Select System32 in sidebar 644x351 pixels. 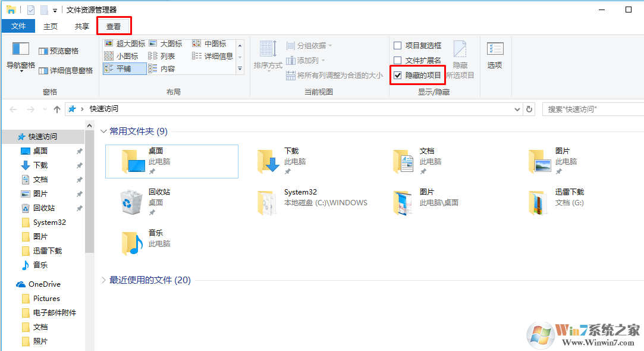click(49, 222)
